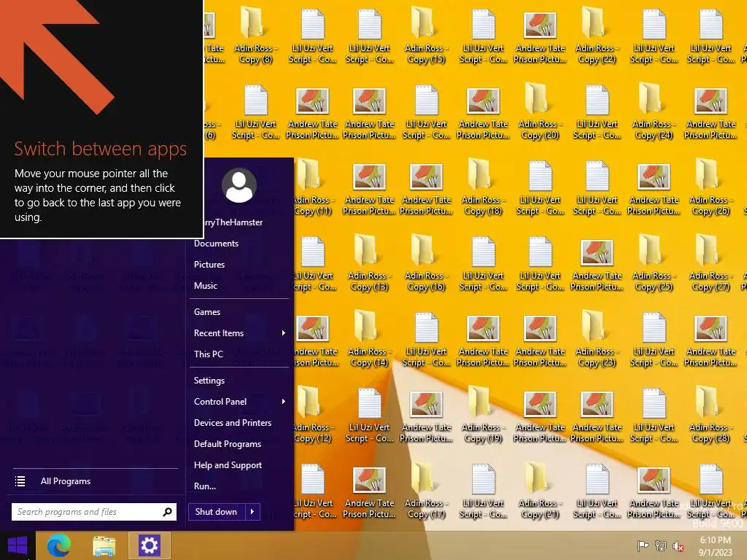This screenshot has height=560, width=747.
Task: Open the gear Settings app on taskbar
Action: [149, 545]
